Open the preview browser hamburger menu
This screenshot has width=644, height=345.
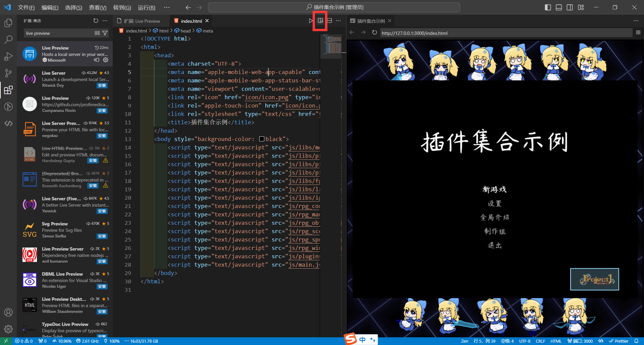638,32
